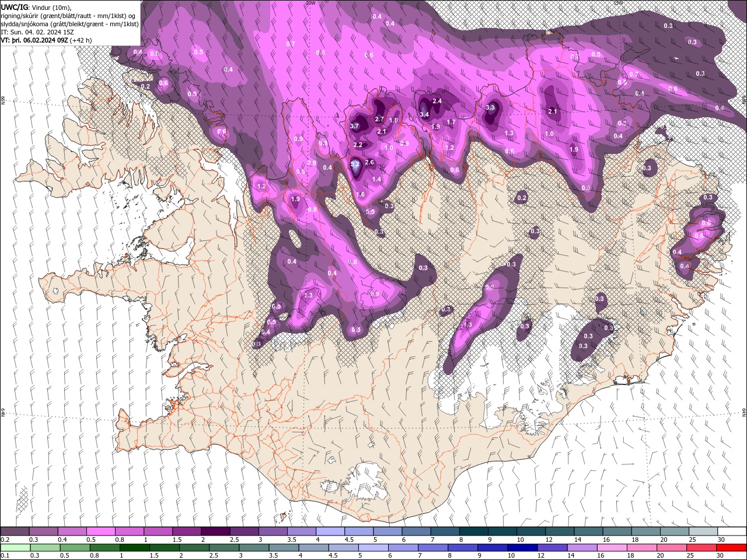
Task: Click the upper legend tick label 0.2
Action: click(5, 540)
